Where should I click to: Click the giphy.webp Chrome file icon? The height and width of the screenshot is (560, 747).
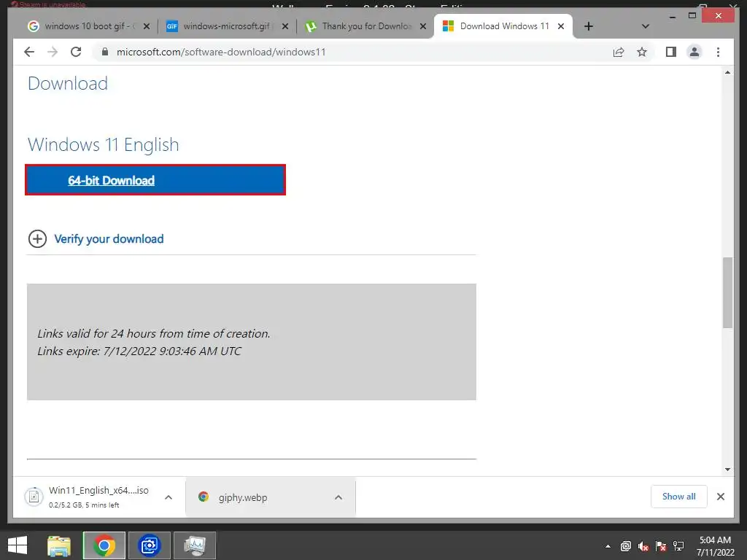tap(204, 497)
